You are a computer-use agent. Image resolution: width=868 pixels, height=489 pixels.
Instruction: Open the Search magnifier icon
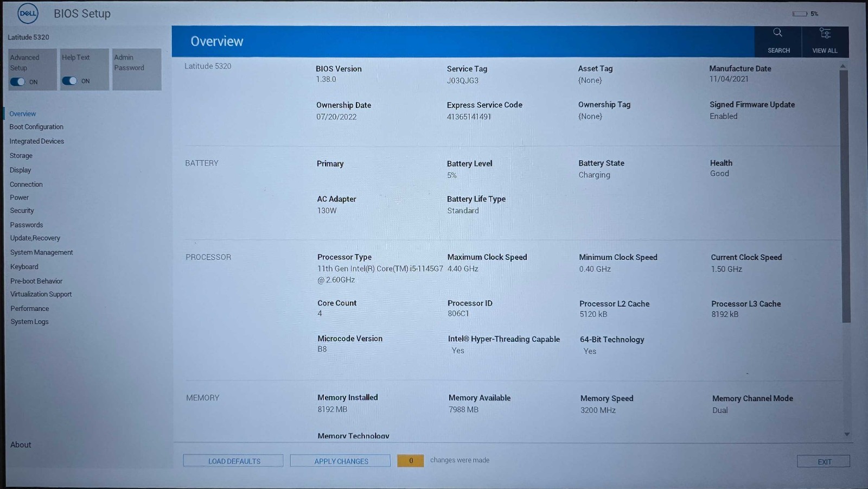point(777,33)
